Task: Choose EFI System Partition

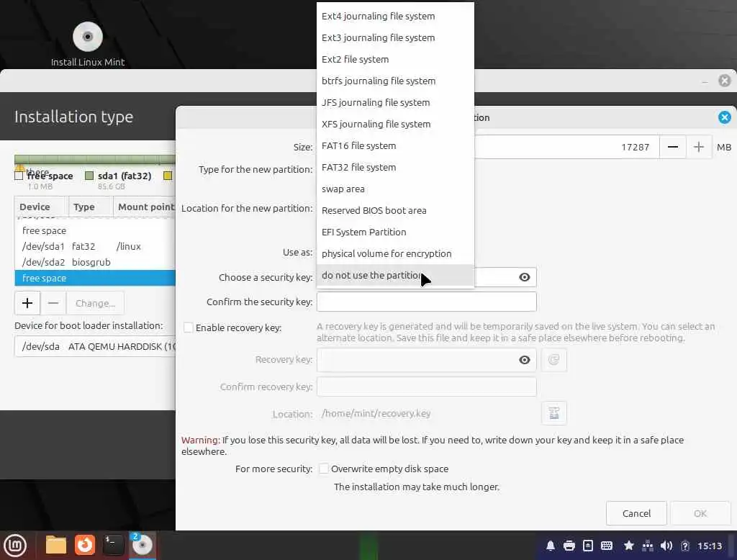Action: tap(395, 232)
